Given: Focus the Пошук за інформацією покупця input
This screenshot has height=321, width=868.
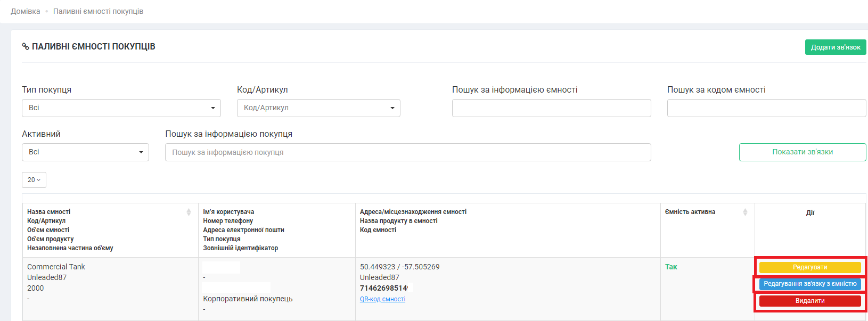Looking at the screenshot, I should (408, 152).
